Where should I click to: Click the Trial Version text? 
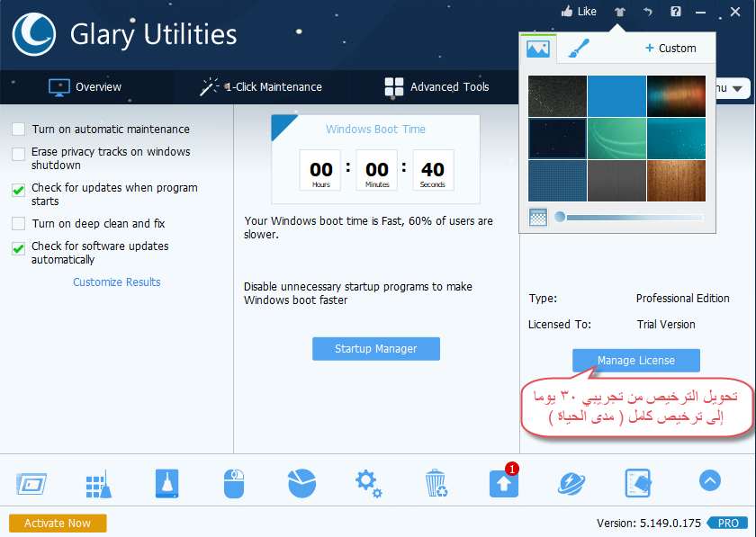pos(666,325)
